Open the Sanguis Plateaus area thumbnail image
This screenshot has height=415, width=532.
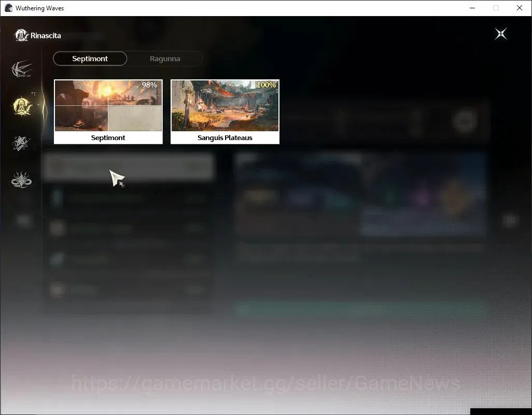coord(225,105)
